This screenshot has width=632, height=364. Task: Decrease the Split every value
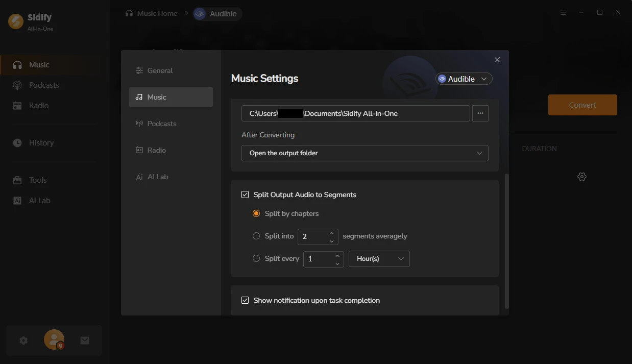(337, 263)
